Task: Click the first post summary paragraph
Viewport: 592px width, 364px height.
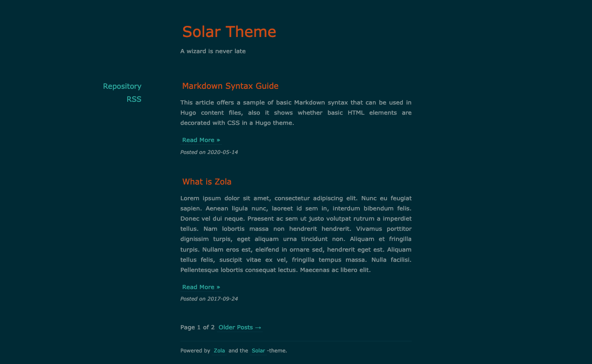Action: click(296, 112)
